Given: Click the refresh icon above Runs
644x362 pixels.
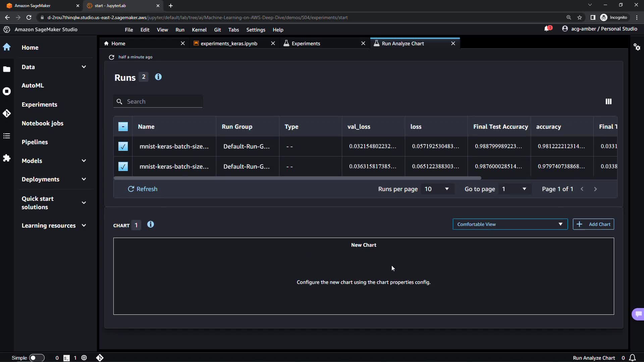Looking at the screenshot, I should pyautogui.click(x=112, y=57).
